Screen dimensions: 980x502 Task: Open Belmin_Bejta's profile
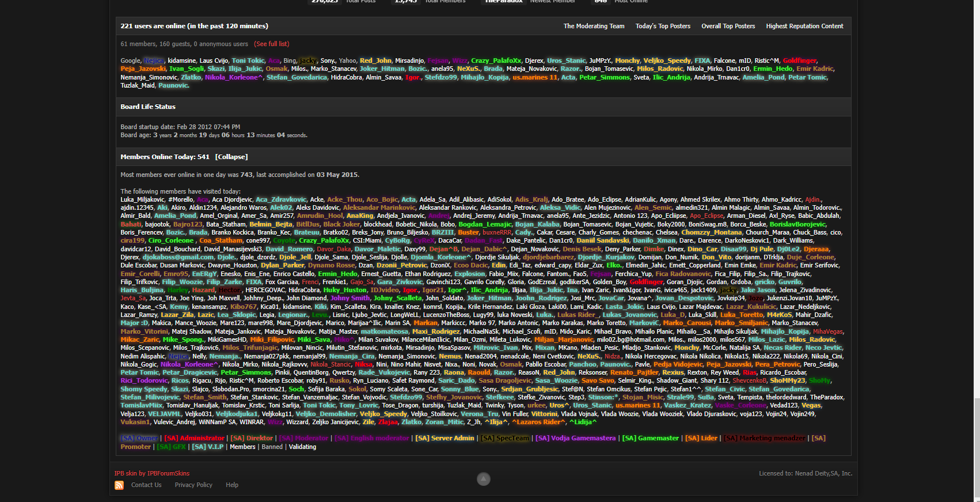[271, 224]
